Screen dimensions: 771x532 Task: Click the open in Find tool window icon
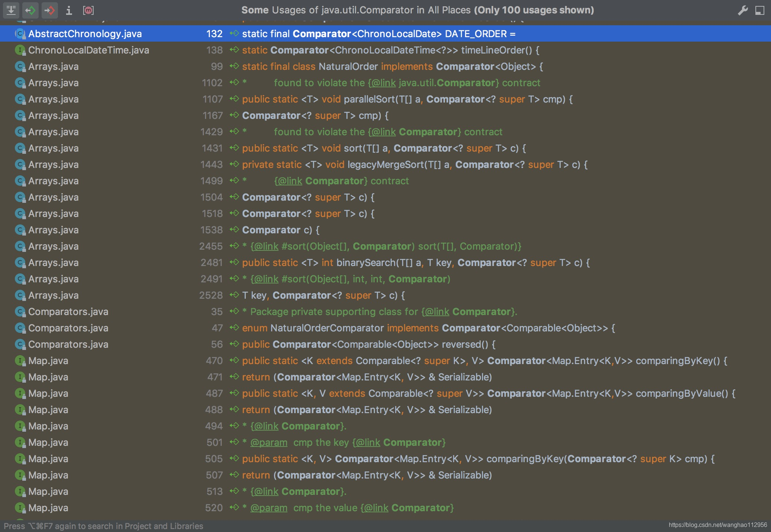(760, 10)
